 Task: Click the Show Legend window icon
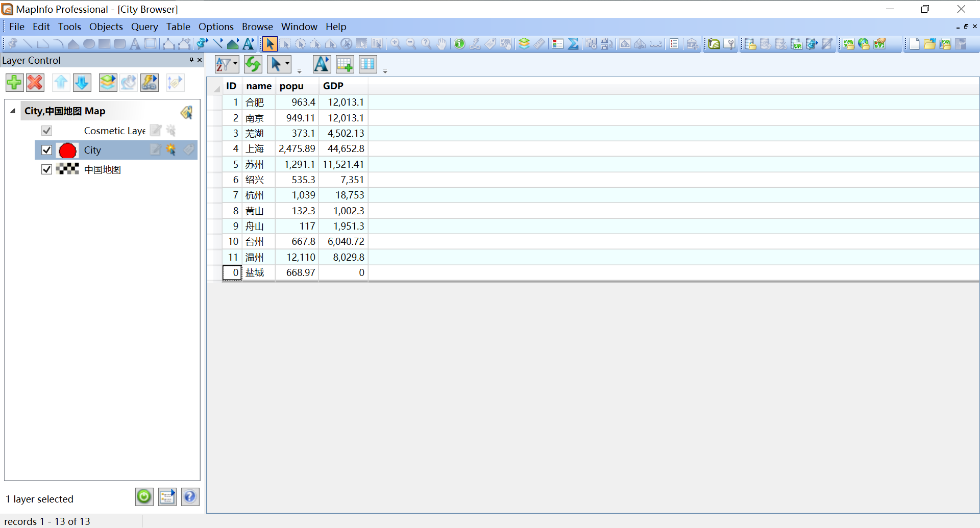click(557, 44)
